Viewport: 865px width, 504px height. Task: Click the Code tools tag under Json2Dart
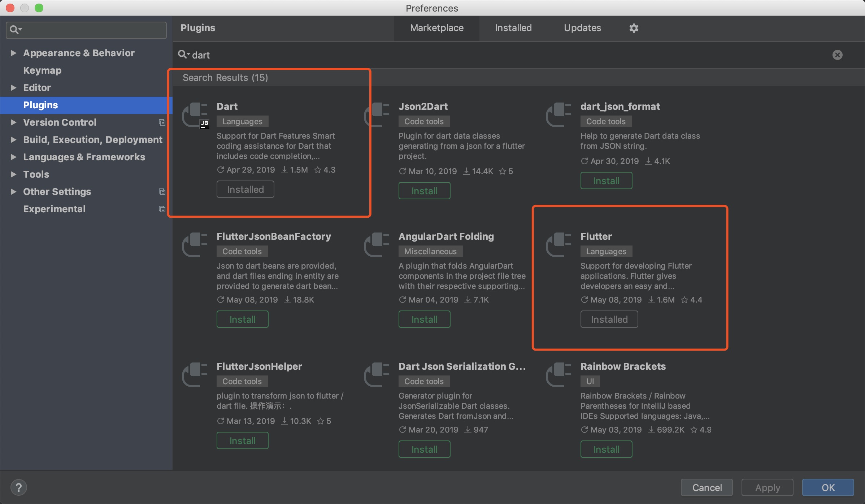coord(424,121)
